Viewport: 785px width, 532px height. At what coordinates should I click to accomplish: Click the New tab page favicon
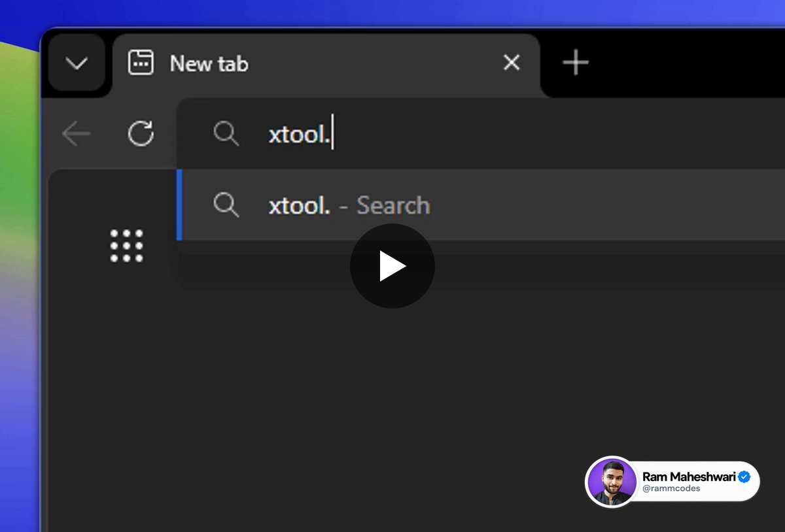coord(141,63)
